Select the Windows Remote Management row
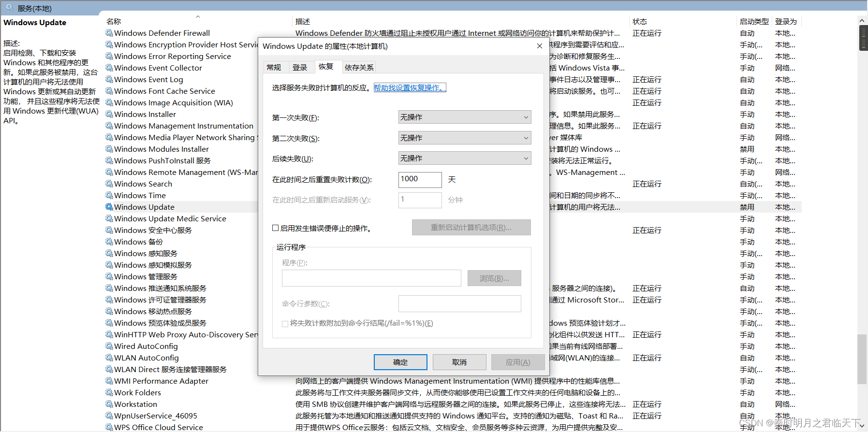 coord(181,172)
